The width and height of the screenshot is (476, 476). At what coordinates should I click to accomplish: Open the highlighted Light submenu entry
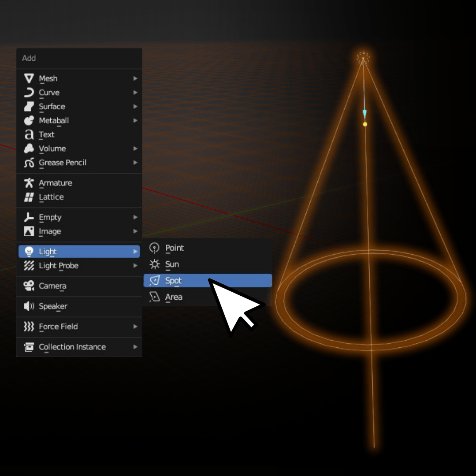pos(79,251)
